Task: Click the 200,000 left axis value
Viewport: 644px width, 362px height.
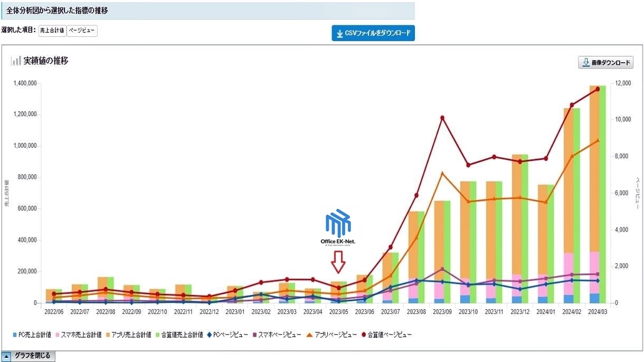Action: coord(27,272)
